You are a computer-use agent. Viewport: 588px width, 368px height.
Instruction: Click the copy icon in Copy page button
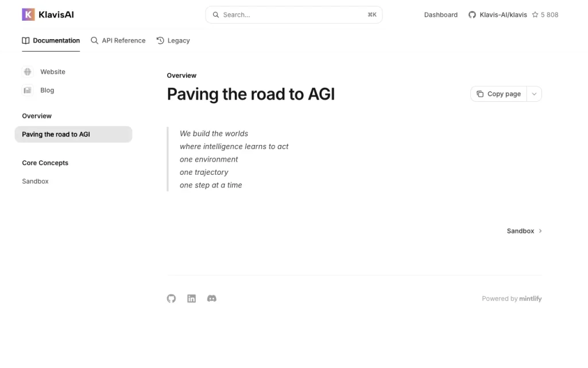[479, 94]
